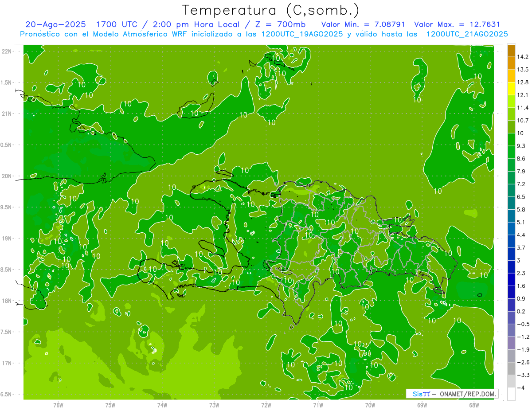Click the "70W" longitude axis label
532x411 pixels.
370,405
